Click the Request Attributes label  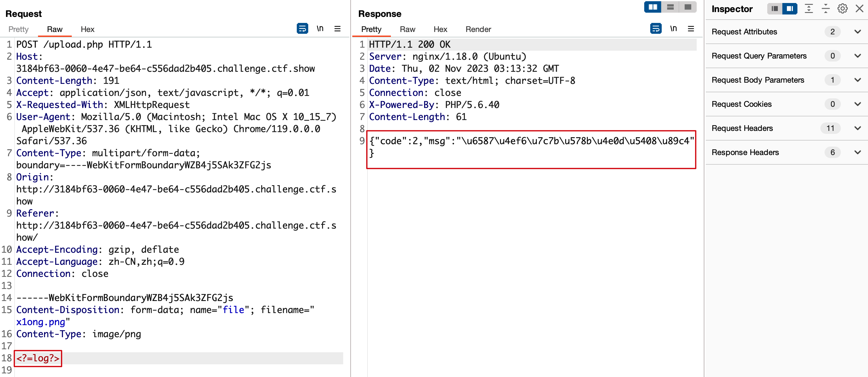coord(744,32)
